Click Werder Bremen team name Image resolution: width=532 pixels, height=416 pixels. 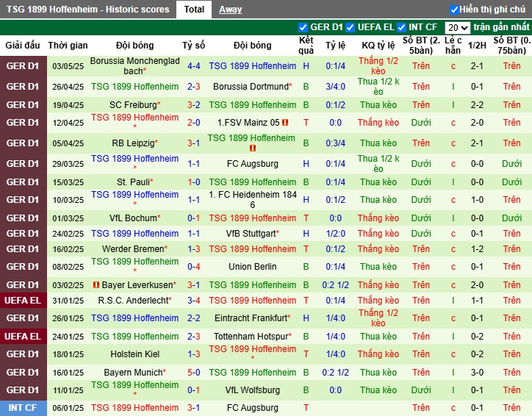(133, 248)
